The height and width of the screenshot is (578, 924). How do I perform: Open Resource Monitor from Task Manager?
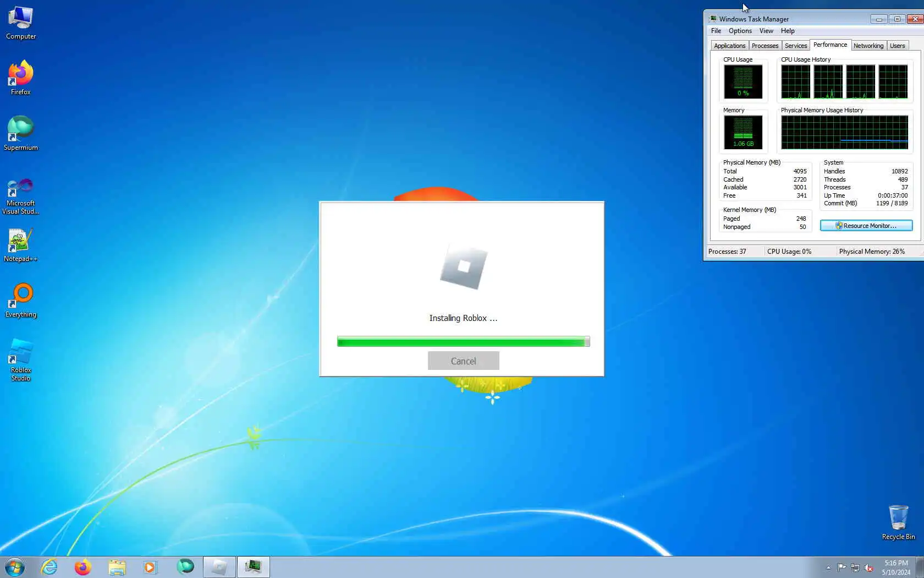(x=866, y=226)
